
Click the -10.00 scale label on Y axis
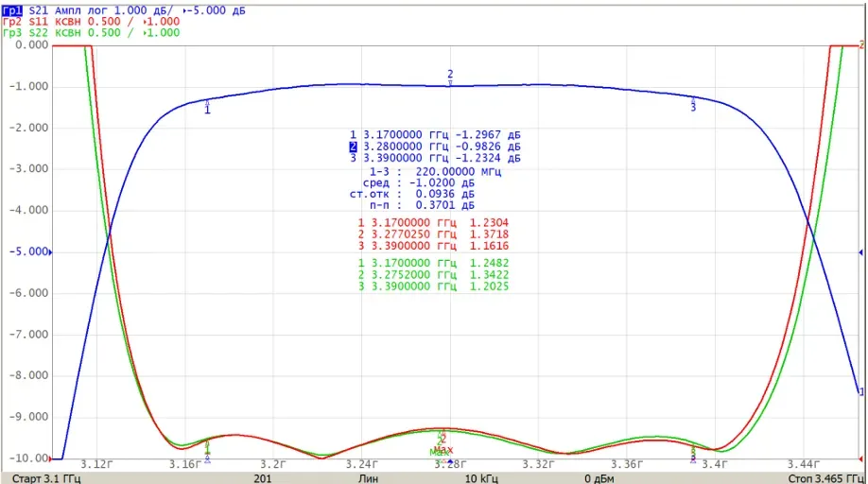click(x=28, y=458)
